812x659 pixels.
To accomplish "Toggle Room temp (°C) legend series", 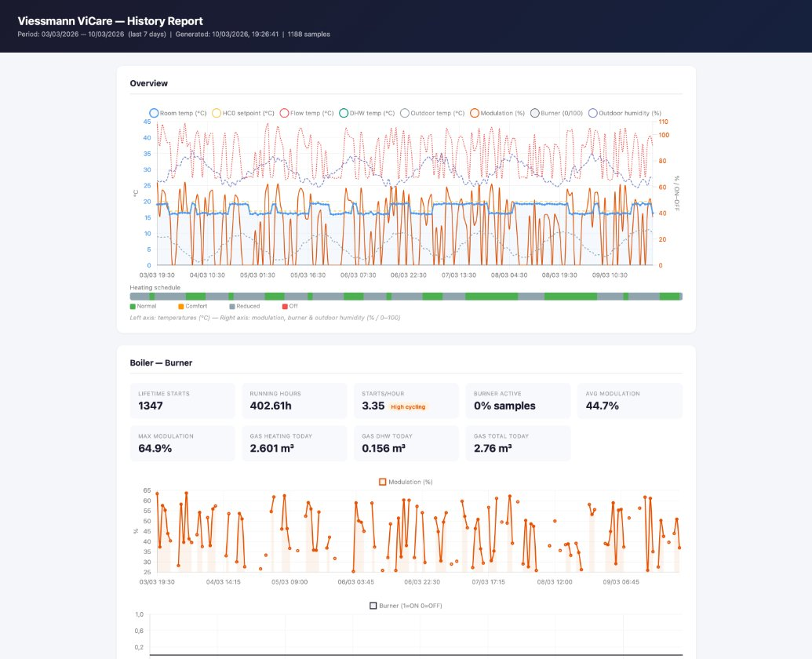I will coord(177,113).
